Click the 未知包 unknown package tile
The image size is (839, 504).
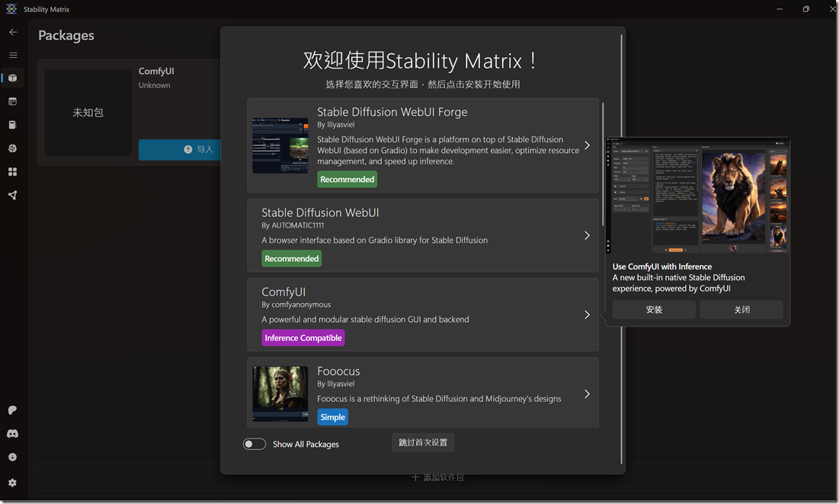pos(88,112)
